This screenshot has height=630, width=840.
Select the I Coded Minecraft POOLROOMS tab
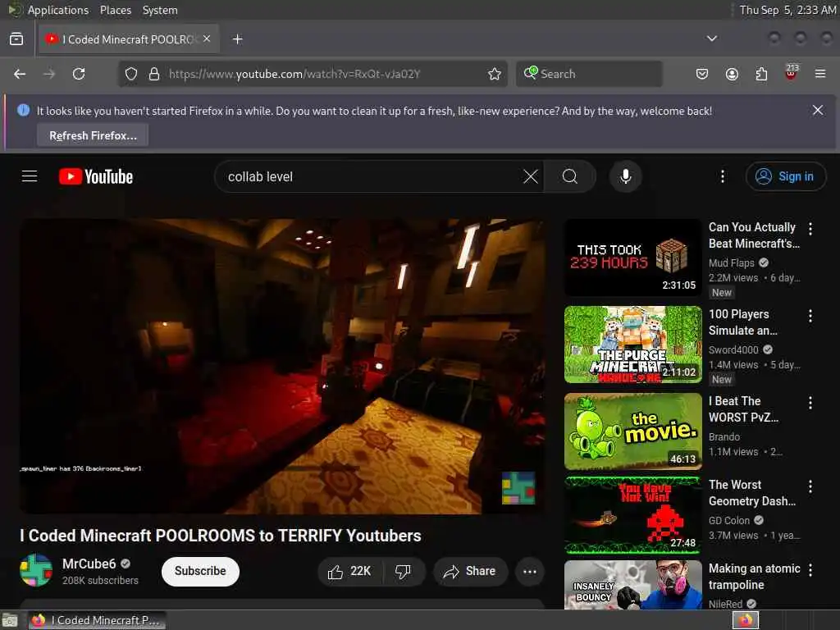click(x=129, y=39)
